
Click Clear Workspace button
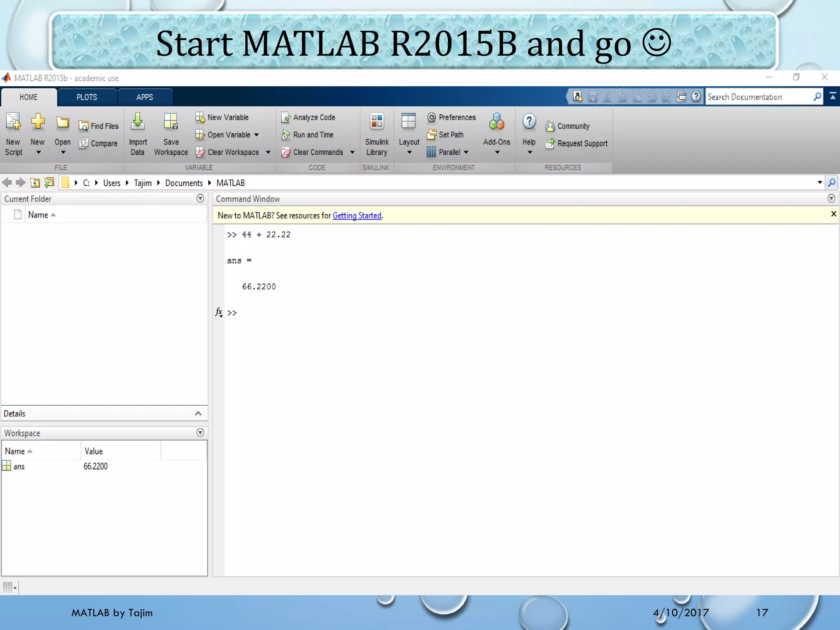227,152
